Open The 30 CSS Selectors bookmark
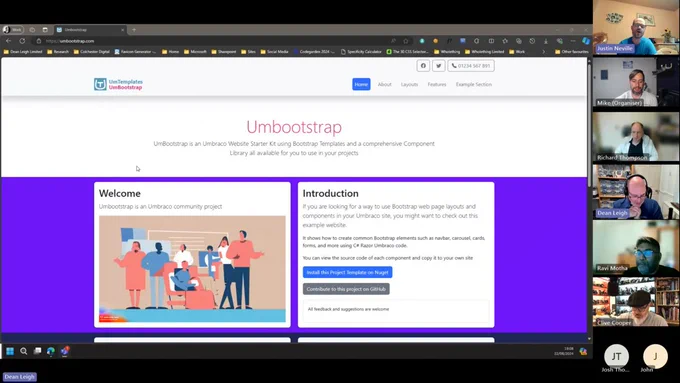The image size is (680, 383). tap(408, 52)
